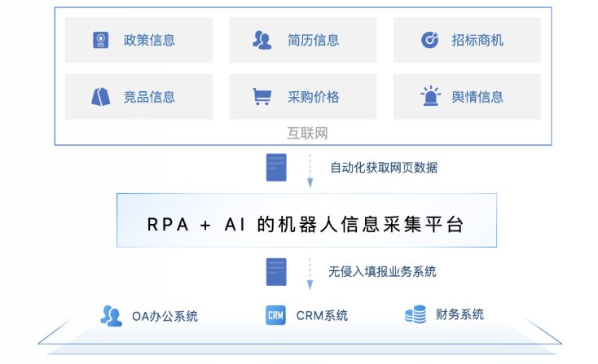The width and height of the screenshot is (598, 364).
Task: Click the 互联网 caption text
Action: [307, 134]
